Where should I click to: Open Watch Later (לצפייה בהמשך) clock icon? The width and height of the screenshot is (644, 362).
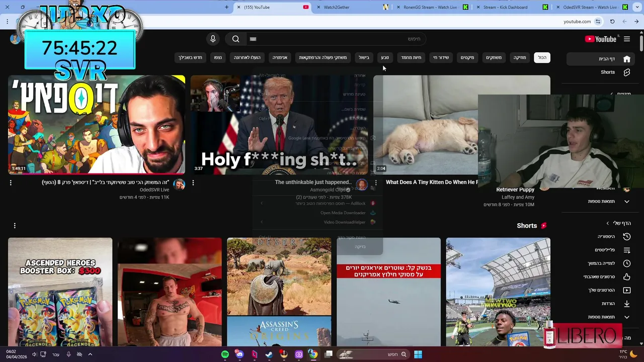click(x=627, y=263)
